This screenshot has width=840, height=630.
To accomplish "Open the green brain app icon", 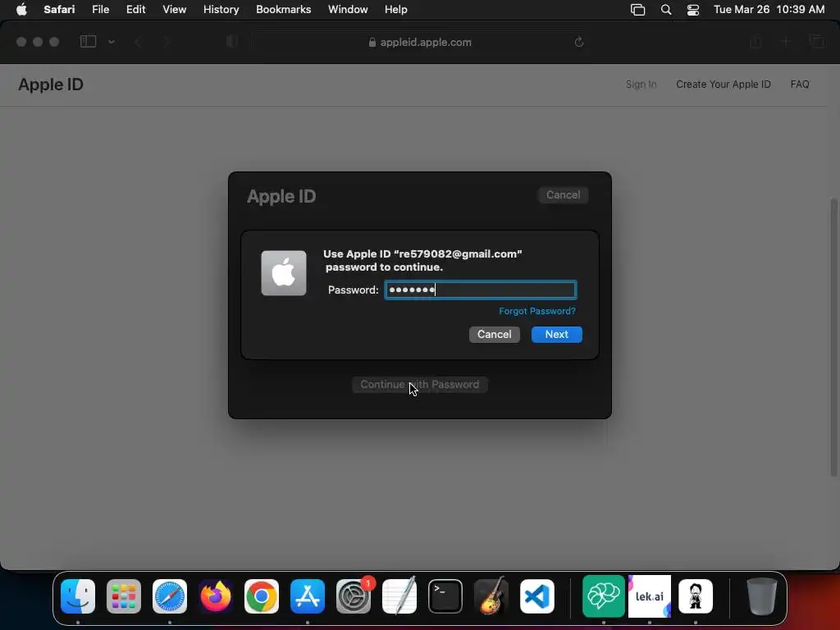I will (603, 596).
